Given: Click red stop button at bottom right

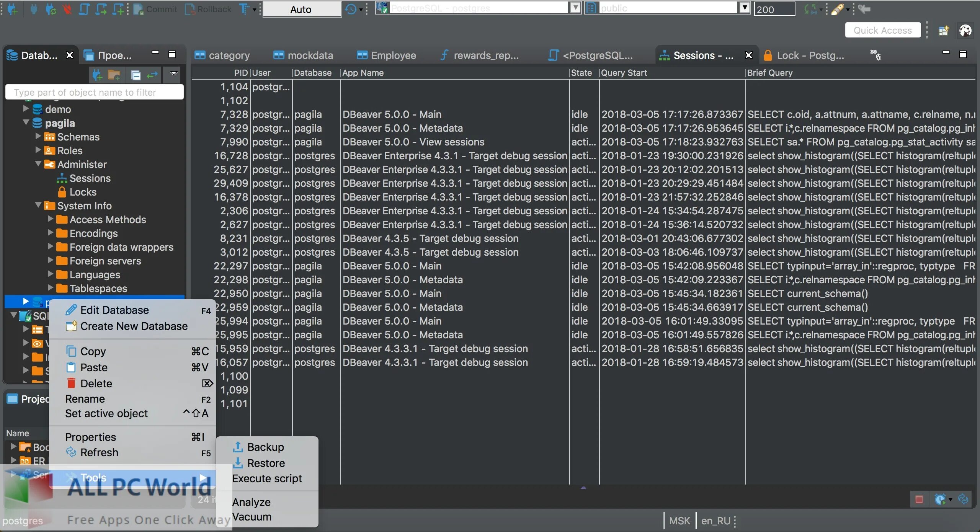Looking at the screenshot, I should [x=919, y=499].
